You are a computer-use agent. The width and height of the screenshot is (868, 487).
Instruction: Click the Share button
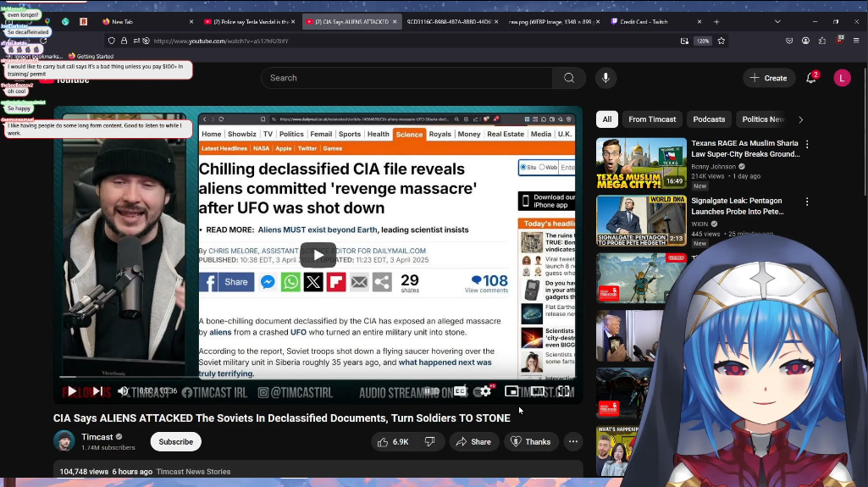[x=473, y=441]
